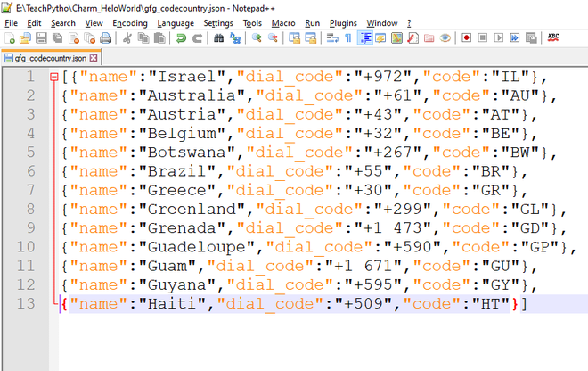Toggle synchronized horizontal scrolling

[x=311, y=38]
